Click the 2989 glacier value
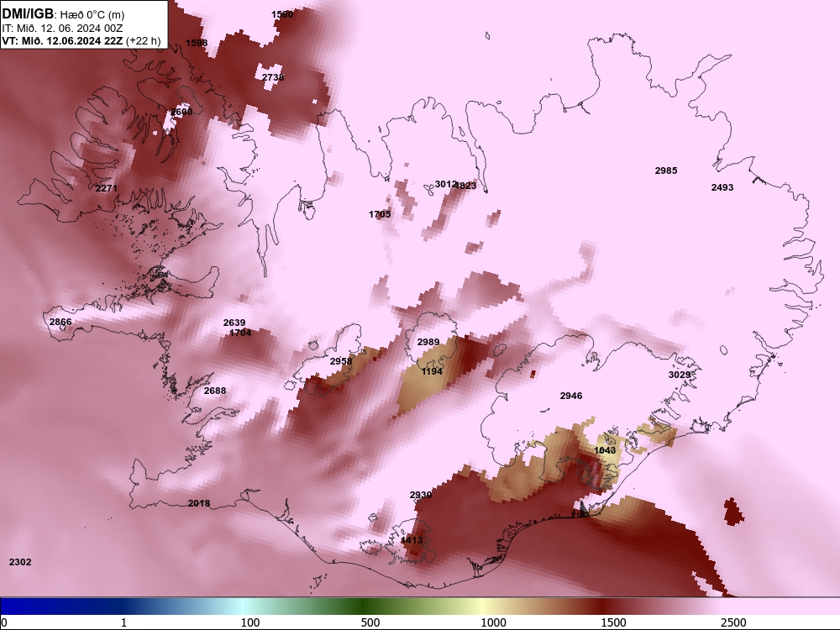 pos(428,342)
